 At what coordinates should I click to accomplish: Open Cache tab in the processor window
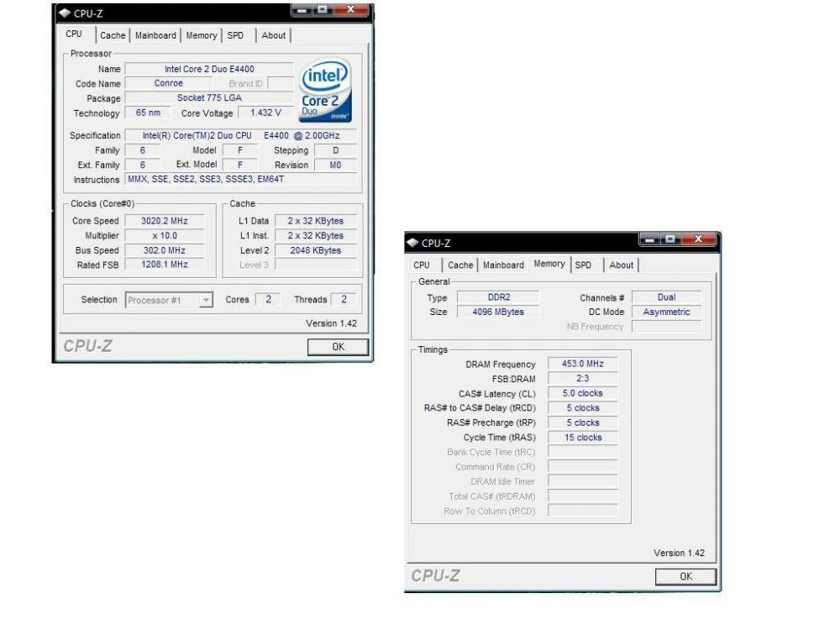[x=113, y=35]
